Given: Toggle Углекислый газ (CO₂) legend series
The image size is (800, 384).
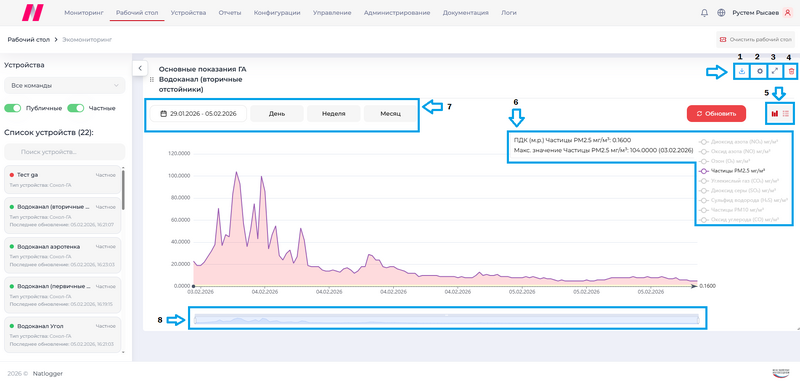Looking at the screenshot, I should click(739, 181).
